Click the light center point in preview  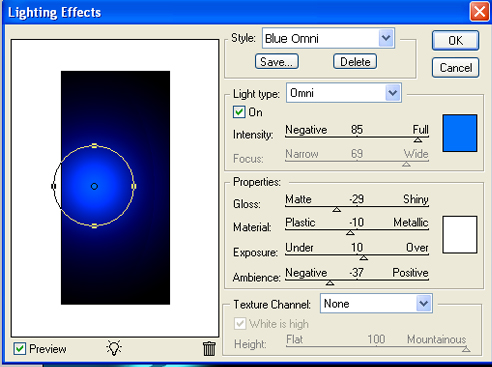[94, 186]
